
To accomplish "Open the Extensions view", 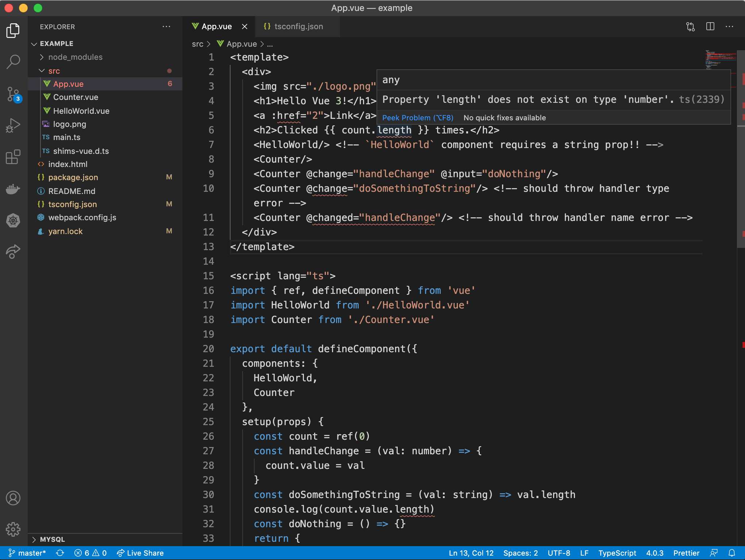I will [x=13, y=157].
